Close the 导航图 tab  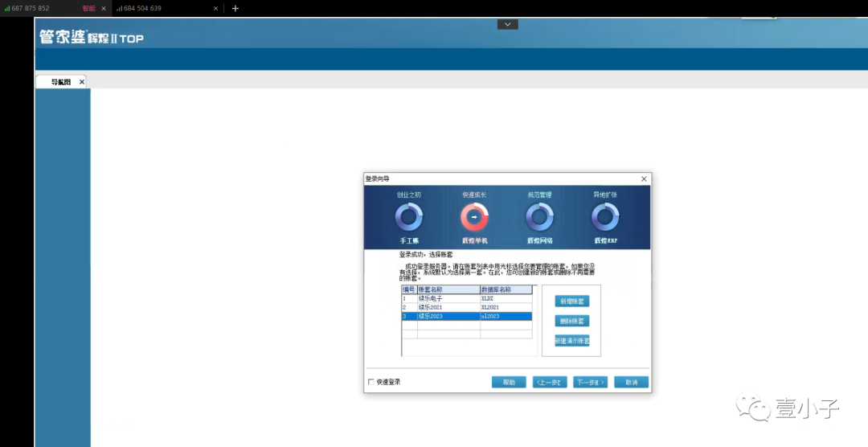[x=82, y=82]
